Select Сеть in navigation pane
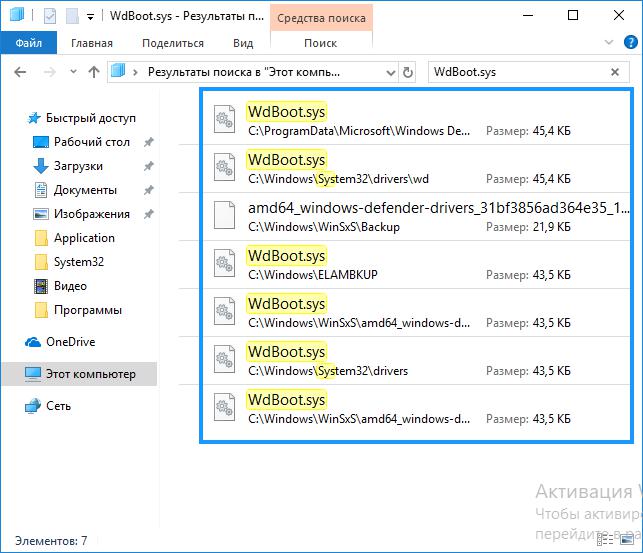Image resolution: width=643 pixels, height=553 pixels. (x=48, y=406)
